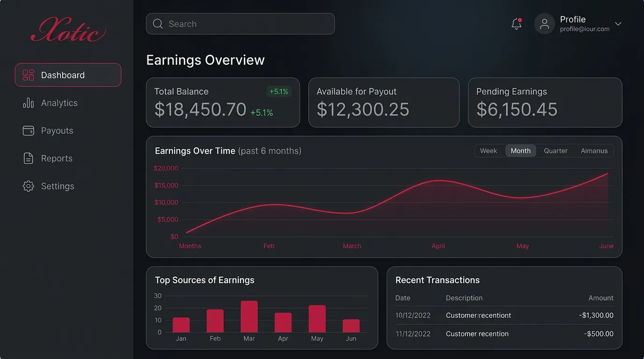Viewport: 644px width, 359px height.
Task: Switch earnings chart to Week view
Action: coord(488,151)
